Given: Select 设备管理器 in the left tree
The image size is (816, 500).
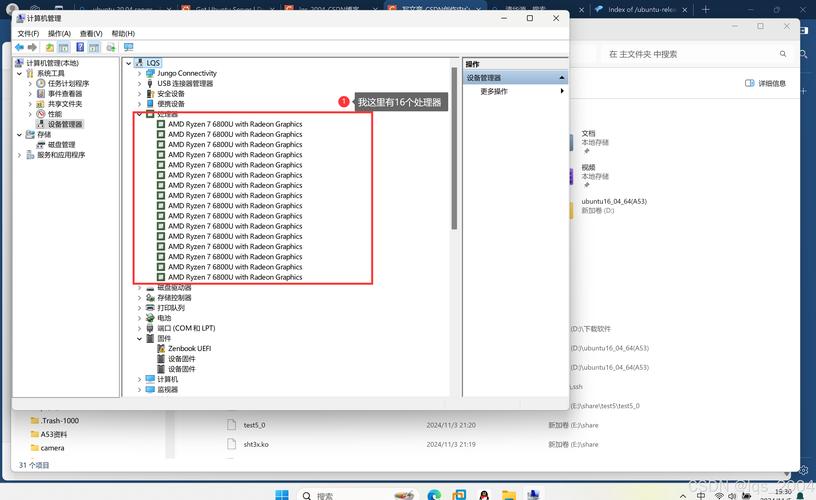Looking at the screenshot, I should tap(65, 124).
